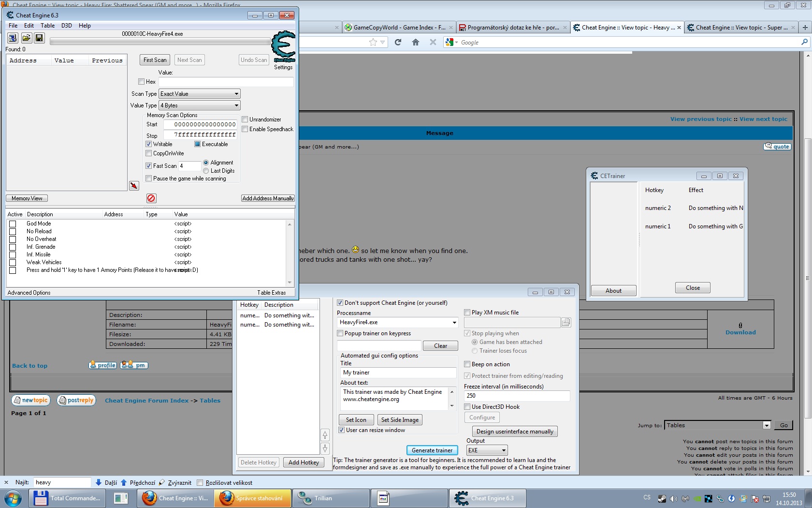Select the Last Digits radio button

tap(206, 171)
